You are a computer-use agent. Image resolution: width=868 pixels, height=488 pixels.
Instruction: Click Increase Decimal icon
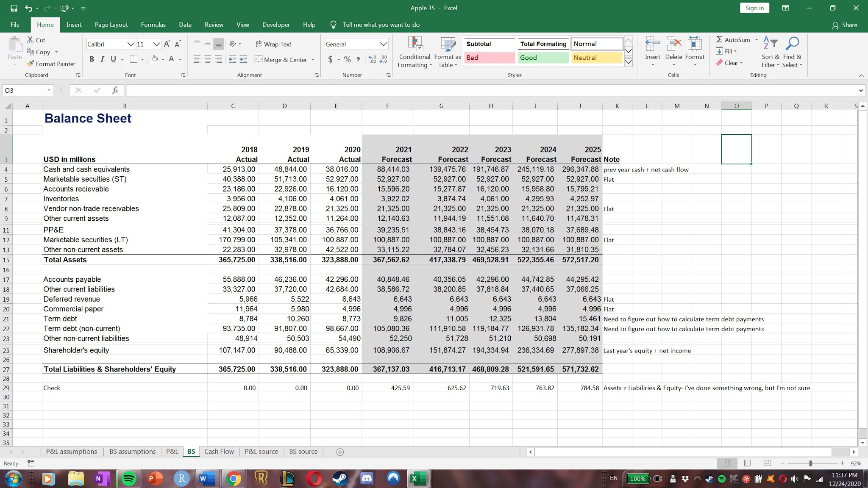pos(372,59)
